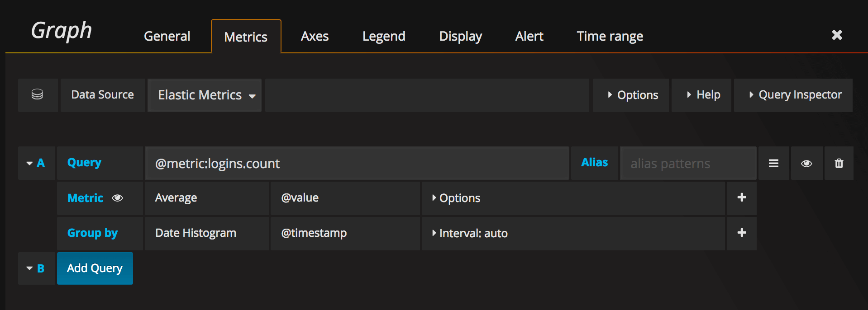Expand the data source Options section
This screenshot has width=868, height=310.
click(x=632, y=95)
